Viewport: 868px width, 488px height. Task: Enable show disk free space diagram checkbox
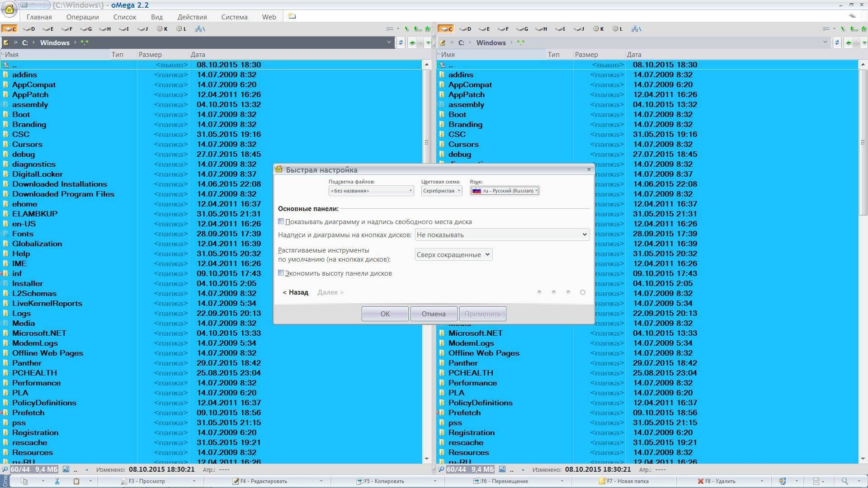click(x=281, y=221)
